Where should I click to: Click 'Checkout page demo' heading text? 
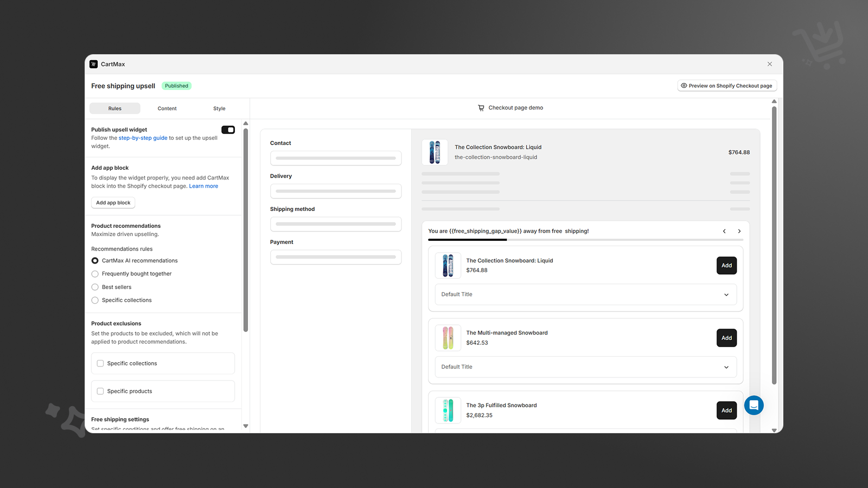(x=516, y=108)
